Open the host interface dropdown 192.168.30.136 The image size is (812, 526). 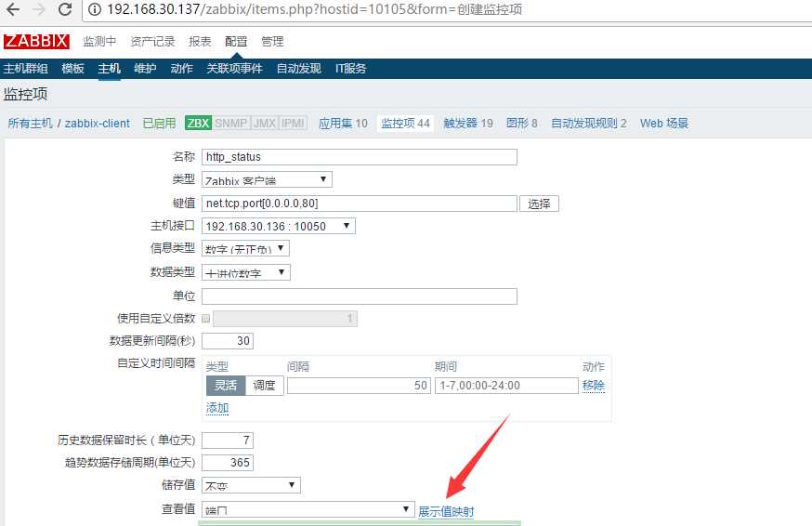pos(278,226)
